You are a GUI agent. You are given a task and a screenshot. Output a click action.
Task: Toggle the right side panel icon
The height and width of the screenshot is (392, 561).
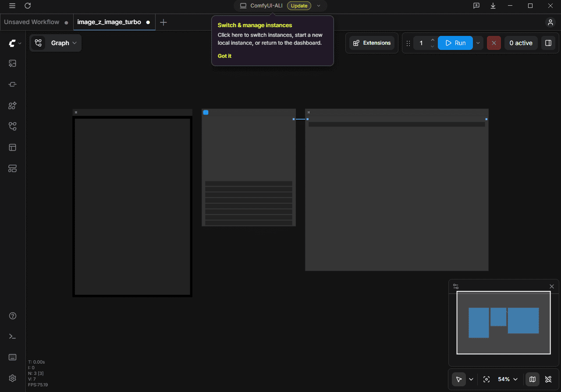[548, 43]
